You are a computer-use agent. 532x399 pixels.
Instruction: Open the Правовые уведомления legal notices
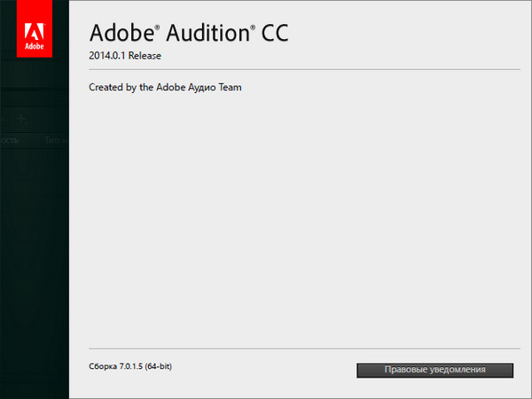434,369
